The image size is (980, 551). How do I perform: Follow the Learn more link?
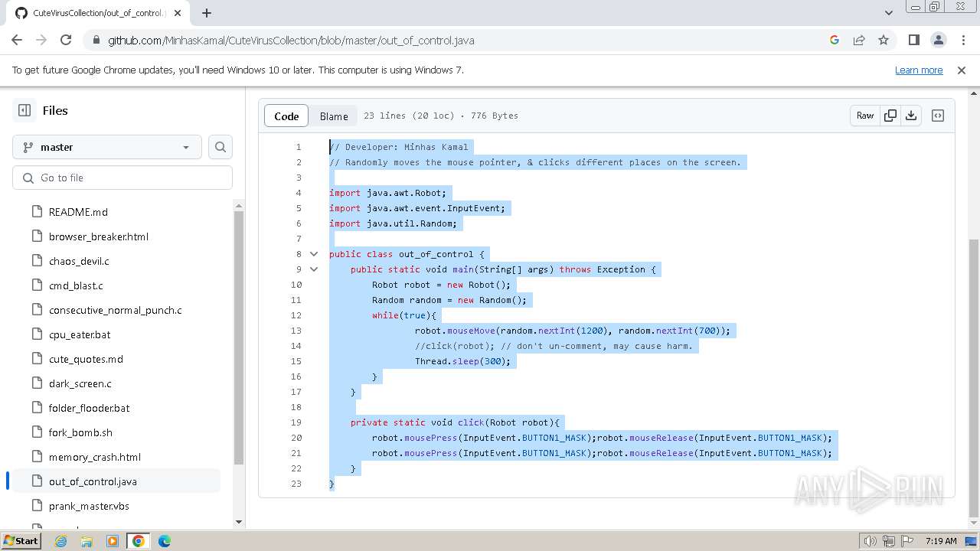(x=919, y=70)
